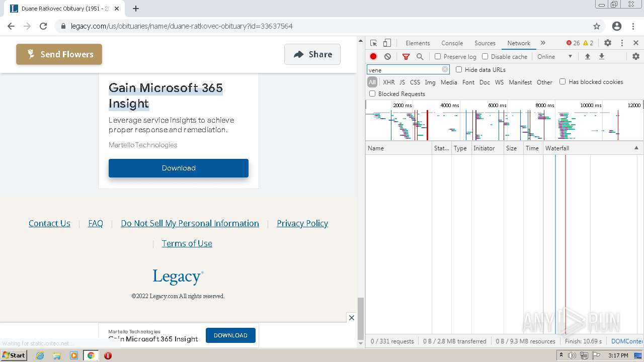The width and height of the screenshot is (644, 362).
Task: Open Do Not Sell My Personal Information
Action: tap(190, 223)
